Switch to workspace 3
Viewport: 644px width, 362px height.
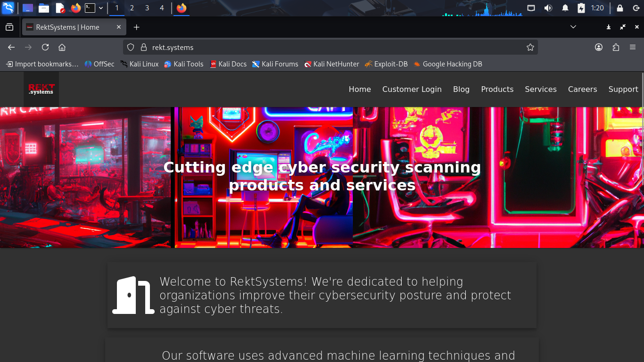[147, 8]
